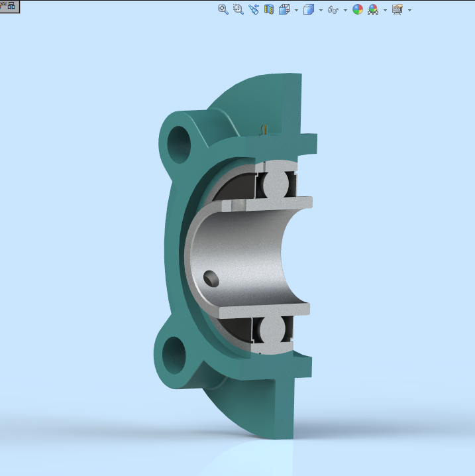Image resolution: width=475 pixels, height=476 pixels.
Task: Click the set screw hole in inner ring
Action: (x=211, y=278)
